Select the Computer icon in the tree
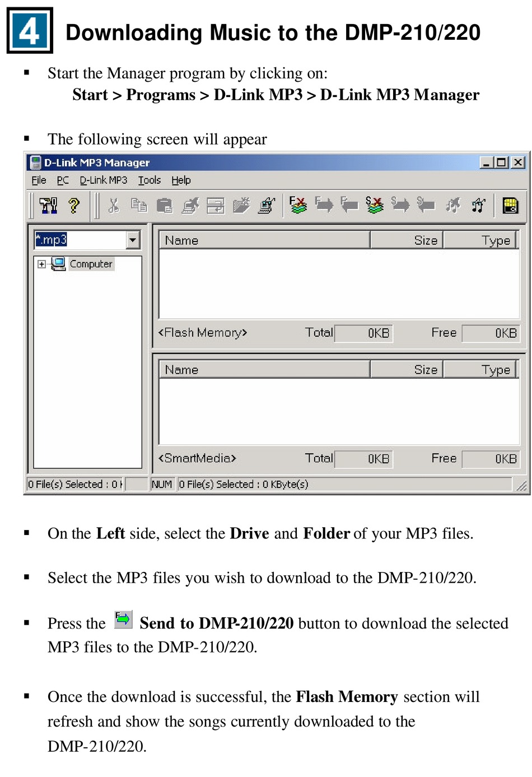 (x=58, y=264)
